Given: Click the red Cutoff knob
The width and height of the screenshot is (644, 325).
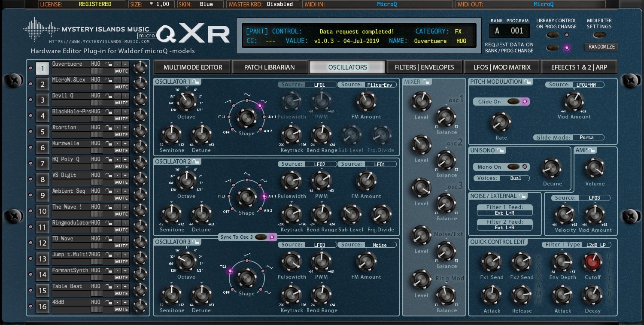Looking at the screenshot, I should pyautogui.click(x=592, y=262).
